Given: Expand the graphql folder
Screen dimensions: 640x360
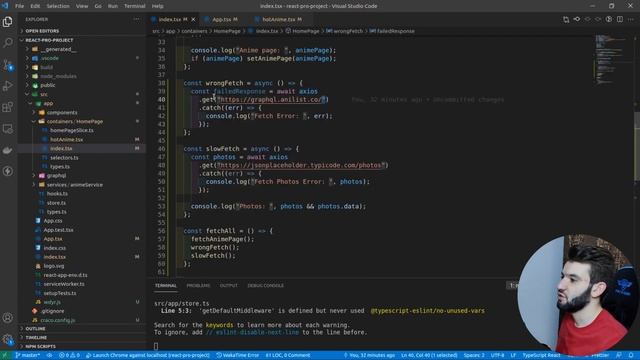Looking at the screenshot, I should pos(82,176).
